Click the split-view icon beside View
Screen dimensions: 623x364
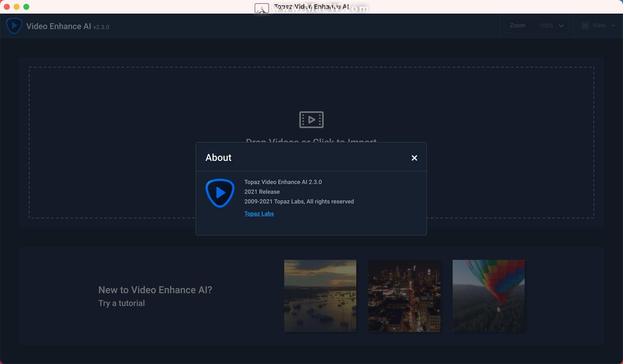pyautogui.click(x=585, y=26)
